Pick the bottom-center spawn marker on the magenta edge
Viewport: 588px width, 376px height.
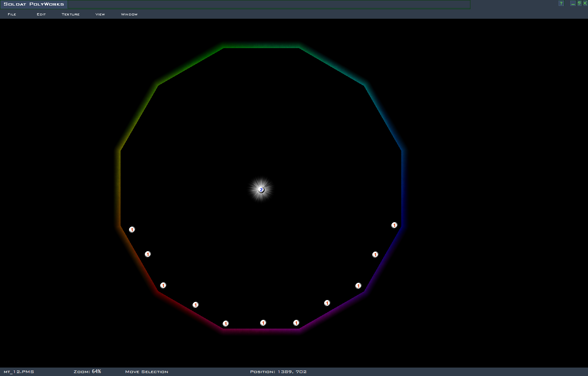coord(263,323)
